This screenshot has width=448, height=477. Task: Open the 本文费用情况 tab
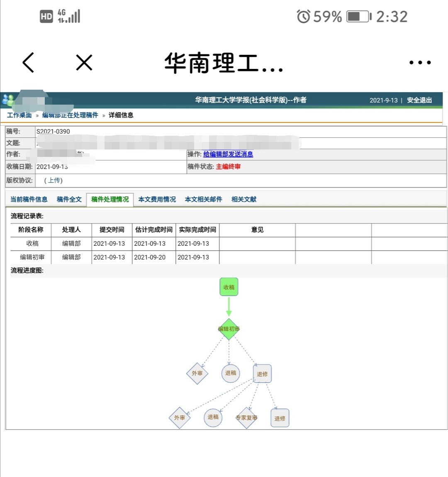tap(157, 199)
